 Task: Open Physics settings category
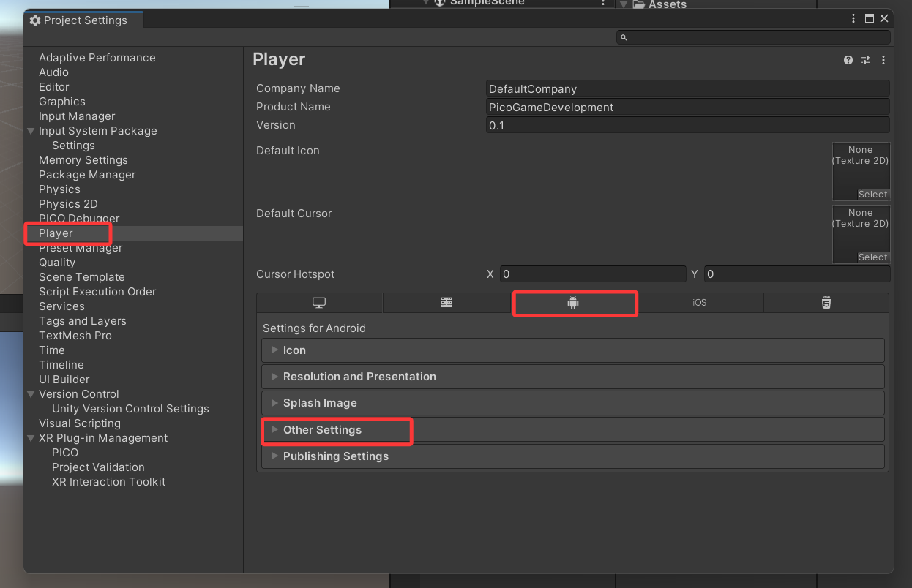coord(59,189)
